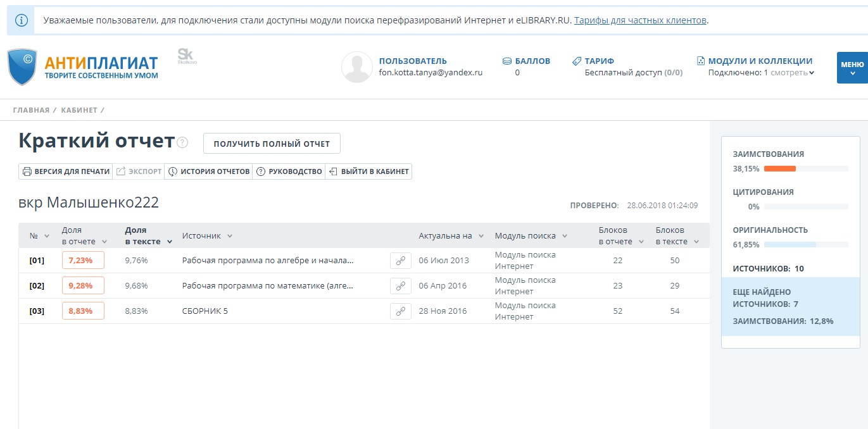Expand connected modules 'смотреть' dropdown

(x=793, y=73)
